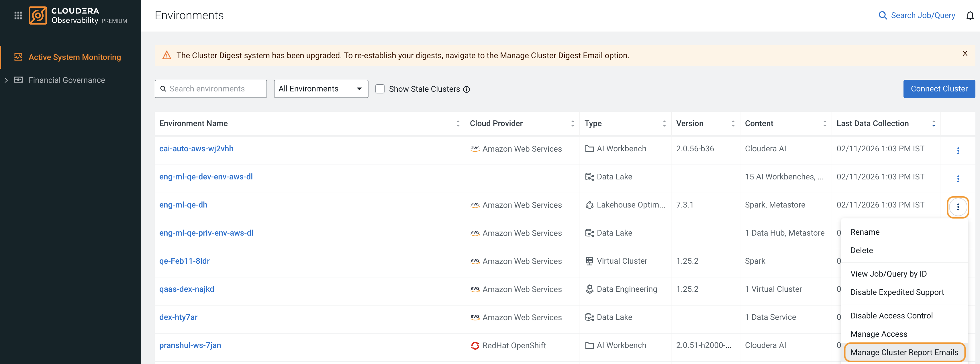Click the notifications bell icon
This screenshot has width=980, height=364.
[x=970, y=15]
